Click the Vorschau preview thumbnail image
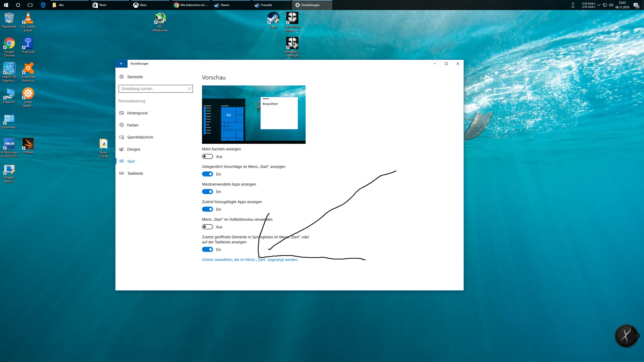Screen dimensions: 644x362 click(254, 115)
